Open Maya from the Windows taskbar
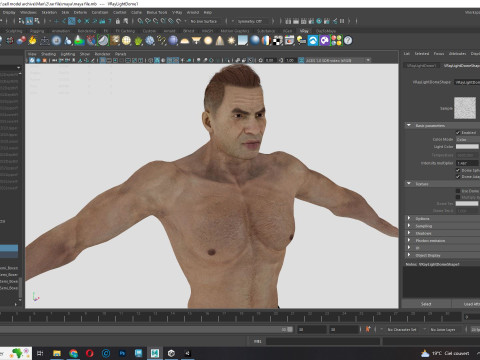 click(x=155, y=353)
